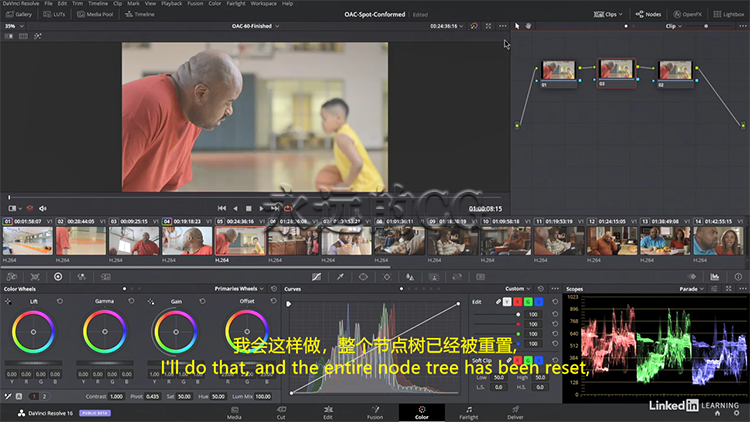
Task: Toggle the green curve channel
Action: click(528, 302)
